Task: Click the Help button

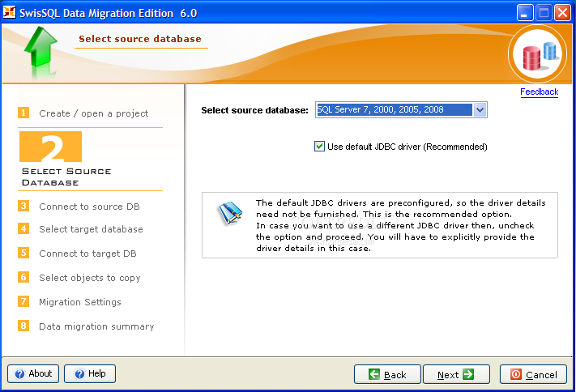Action: tap(90, 373)
